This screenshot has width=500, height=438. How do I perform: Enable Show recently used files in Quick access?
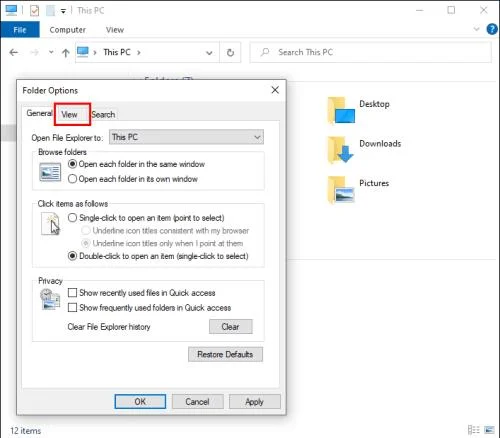coord(72,293)
